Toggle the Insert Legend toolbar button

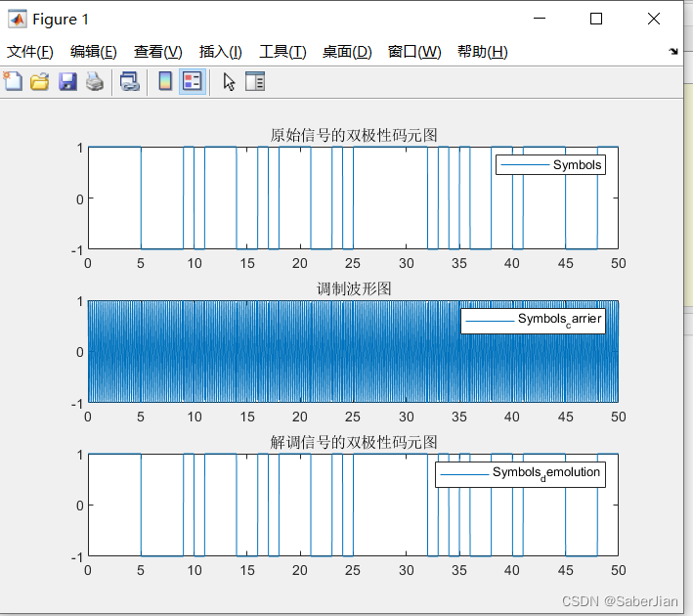[193, 82]
